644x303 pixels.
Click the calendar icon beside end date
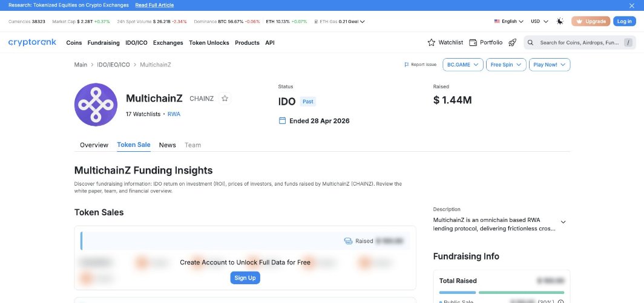pos(282,121)
